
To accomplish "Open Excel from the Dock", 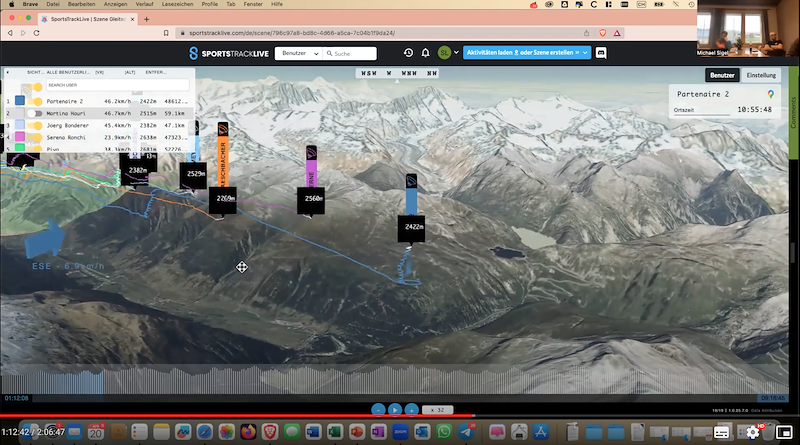I will pyautogui.click(x=335, y=432).
